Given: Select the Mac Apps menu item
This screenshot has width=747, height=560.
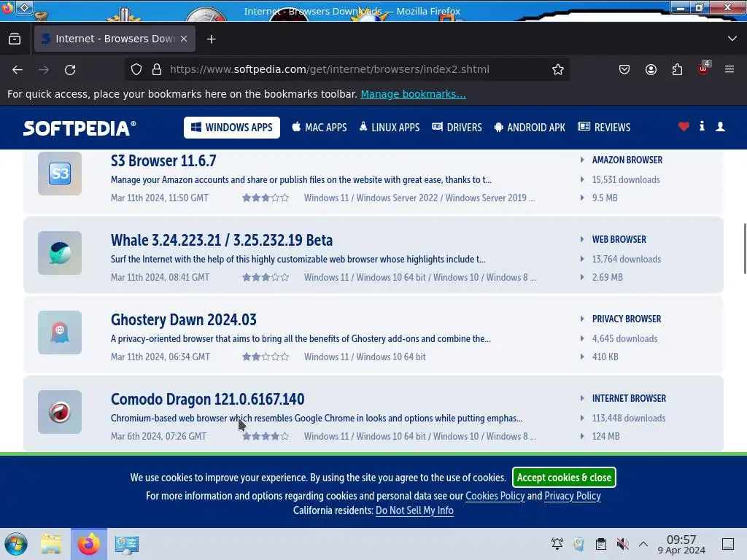Looking at the screenshot, I should point(320,128).
